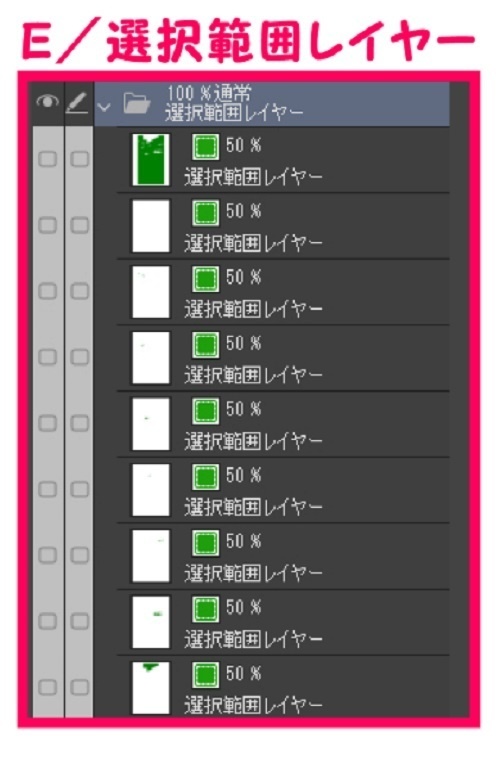This screenshot has height=757, width=500.
Task: Toggle eye visibility icon of folder layer
Action: 47,102
